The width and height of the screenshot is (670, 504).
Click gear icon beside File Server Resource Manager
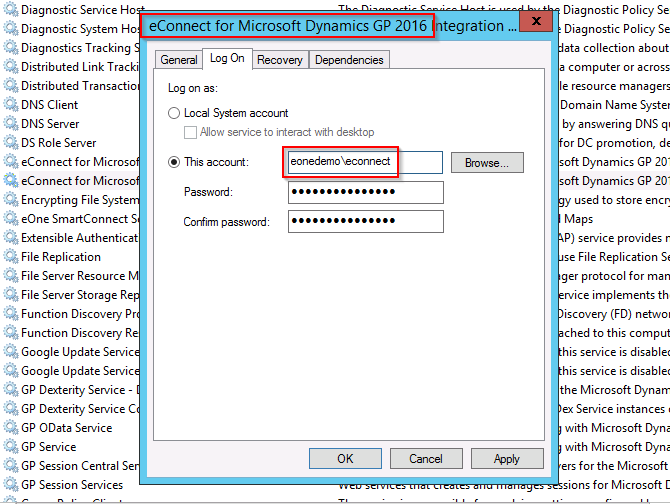pos(10,275)
